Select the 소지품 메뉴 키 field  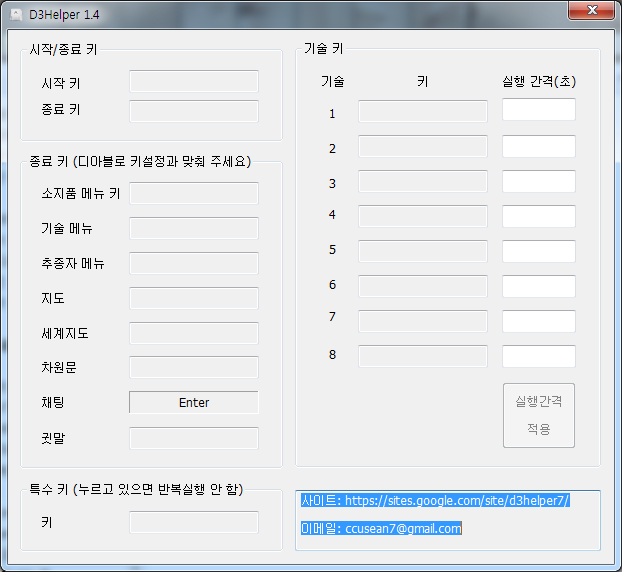pos(194,193)
